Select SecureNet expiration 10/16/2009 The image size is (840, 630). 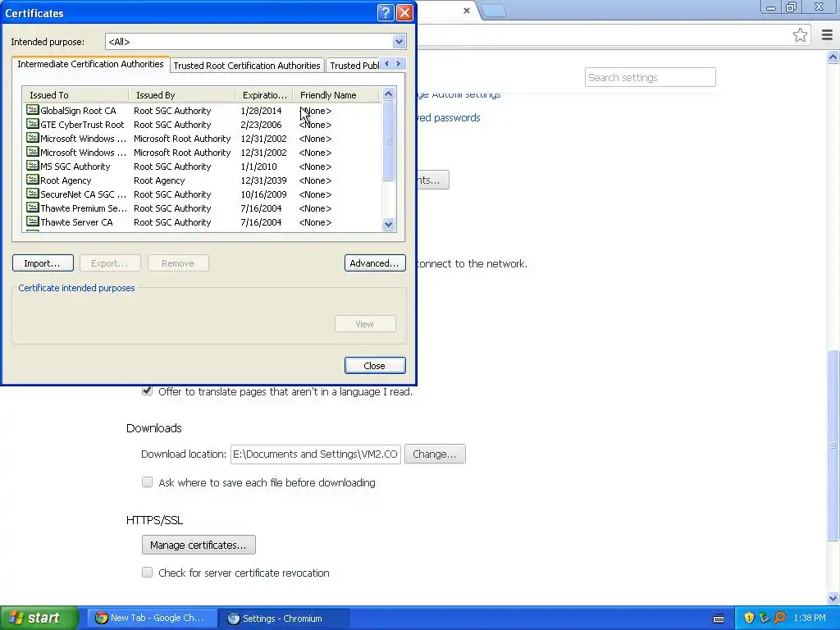point(263,194)
